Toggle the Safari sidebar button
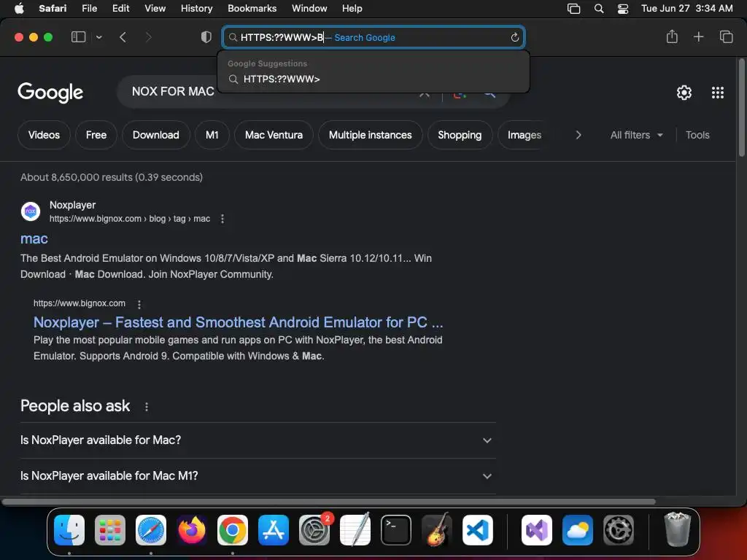This screenshot has height=560, width=747. pos(78,36)
